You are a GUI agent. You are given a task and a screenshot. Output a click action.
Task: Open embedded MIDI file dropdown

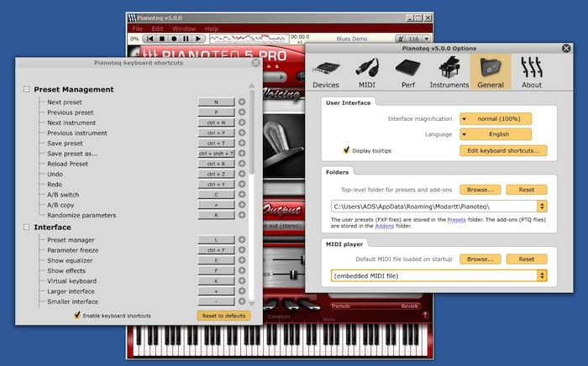542,275
